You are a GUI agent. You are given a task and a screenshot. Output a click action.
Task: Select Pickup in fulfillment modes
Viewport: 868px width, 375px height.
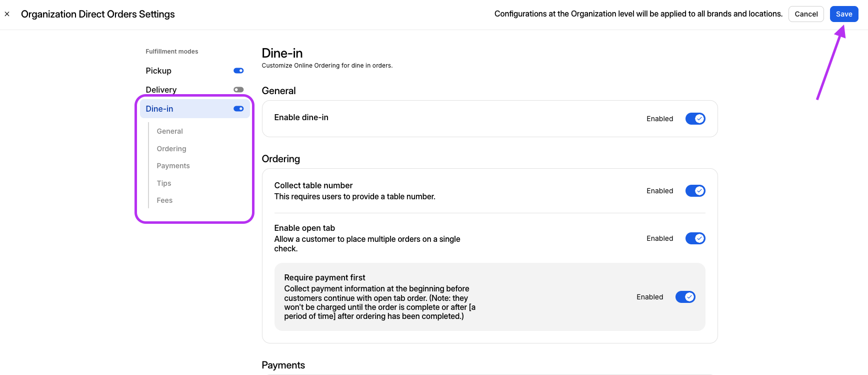(x=158, y=71)
